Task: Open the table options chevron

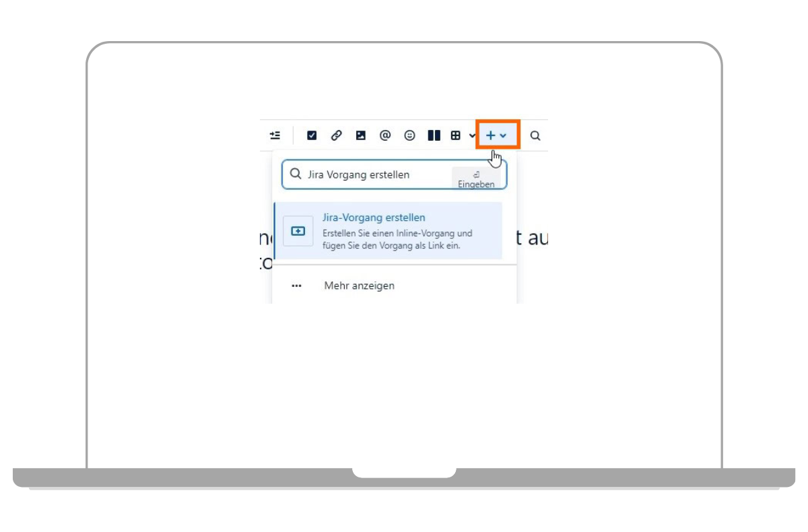Action: point(473,135)
